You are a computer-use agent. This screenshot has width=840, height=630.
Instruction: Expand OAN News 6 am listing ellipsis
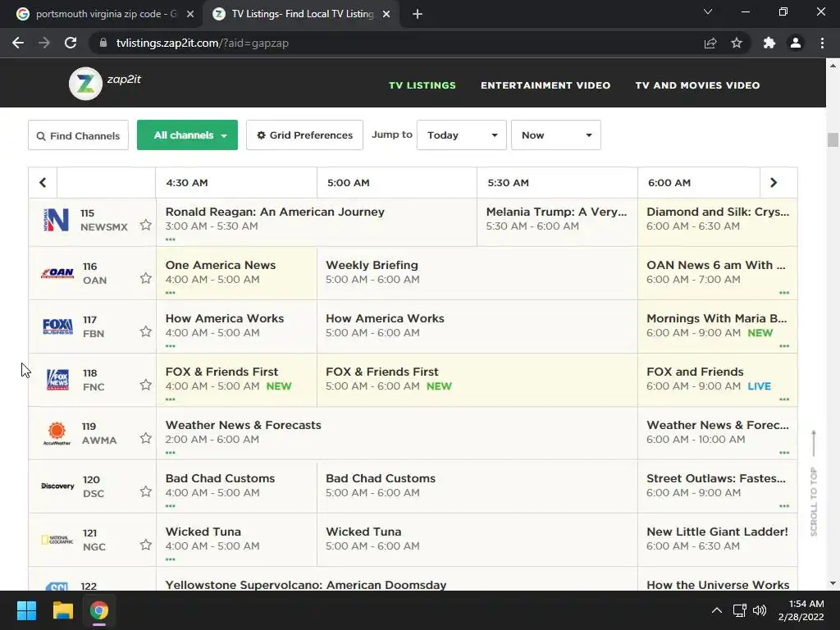[x=784, y=293]
